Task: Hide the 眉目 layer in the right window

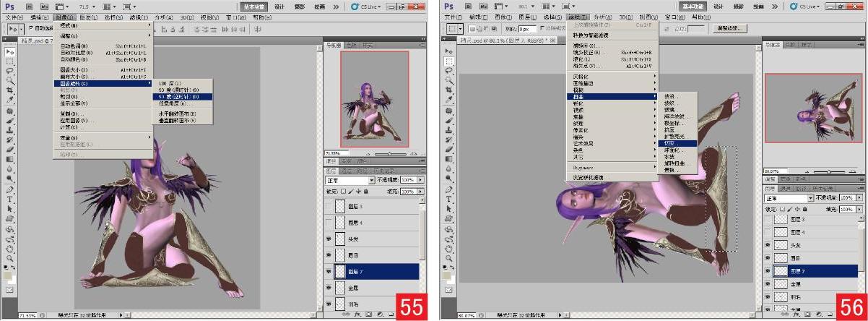Action: 769,259
